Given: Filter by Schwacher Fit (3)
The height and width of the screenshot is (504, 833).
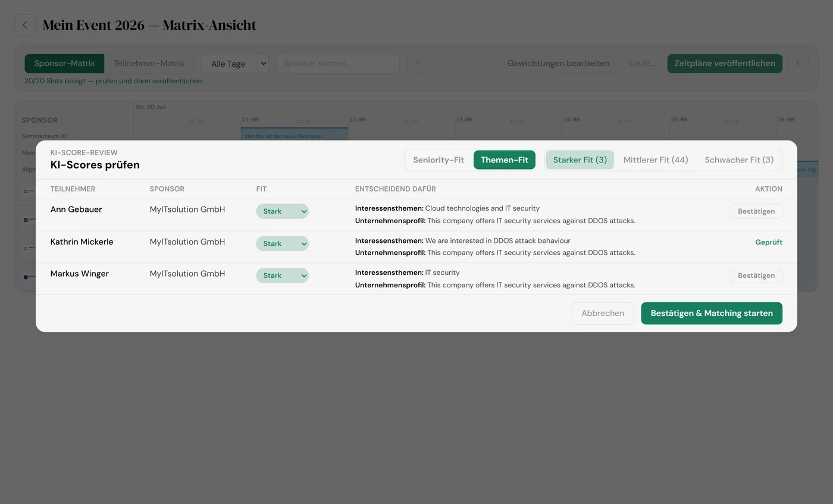Looking at the screenshot, I should point(739,160).
